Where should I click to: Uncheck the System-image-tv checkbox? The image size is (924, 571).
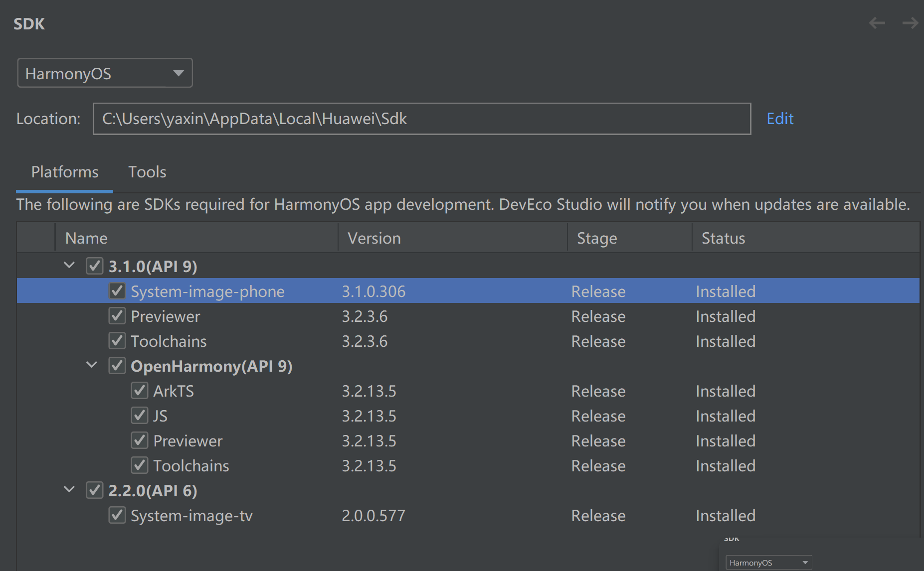[117, 515]
